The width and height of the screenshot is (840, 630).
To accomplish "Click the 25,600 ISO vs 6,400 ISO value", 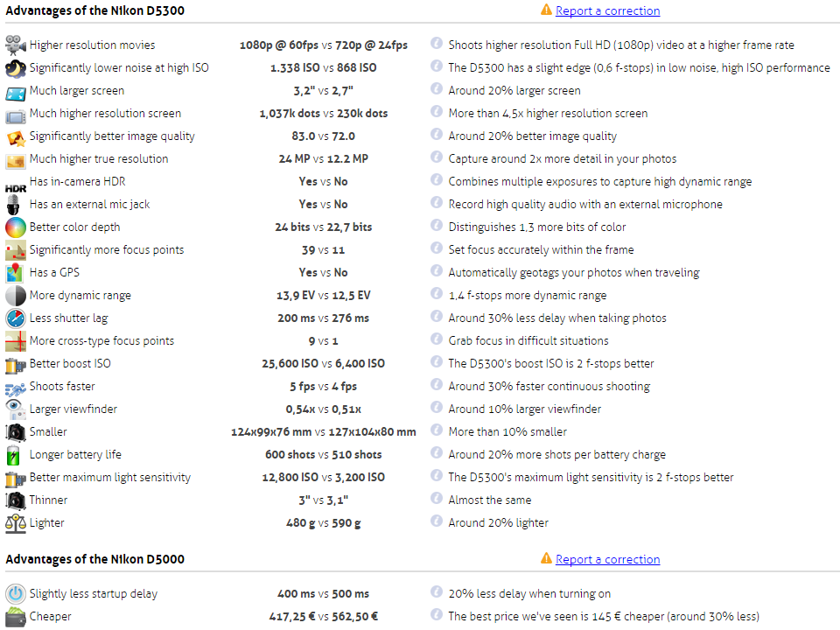I will coord(324,364).
